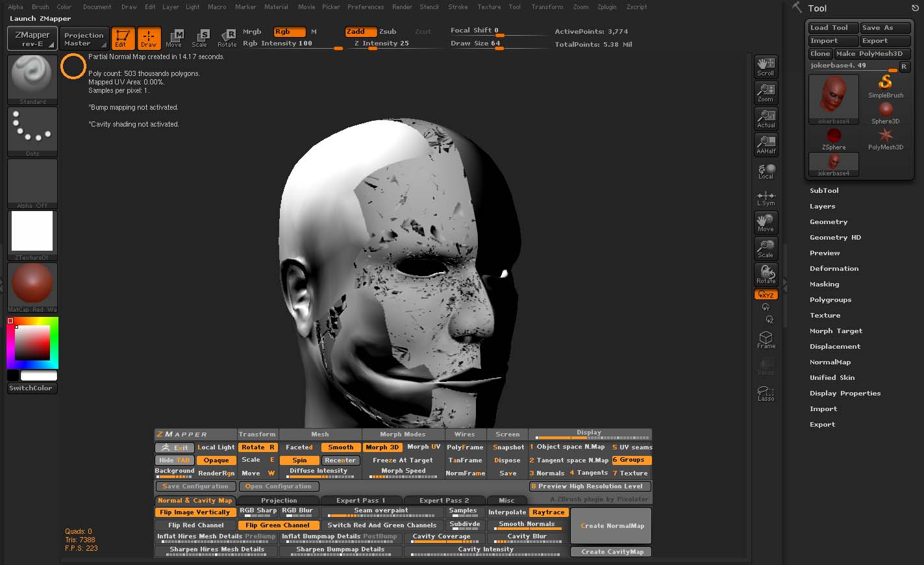Click the Create NormalMap button
The image size is (924, 565).
point(611,526)
